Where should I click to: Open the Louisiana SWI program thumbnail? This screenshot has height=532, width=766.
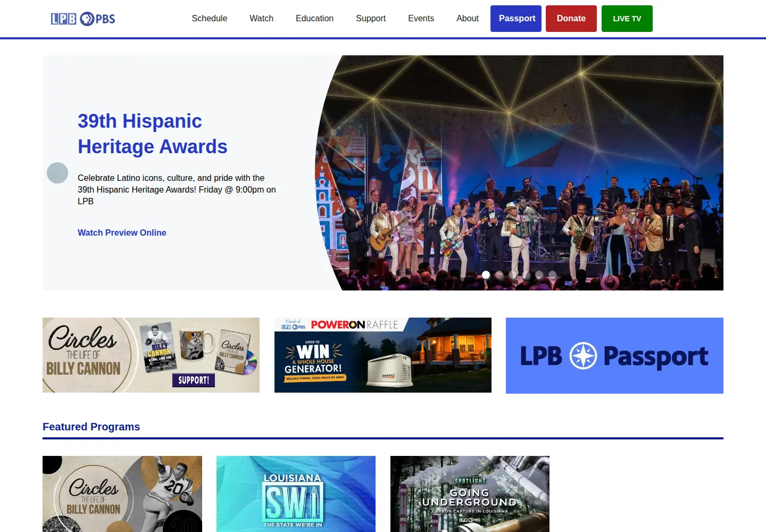(296, 494)
